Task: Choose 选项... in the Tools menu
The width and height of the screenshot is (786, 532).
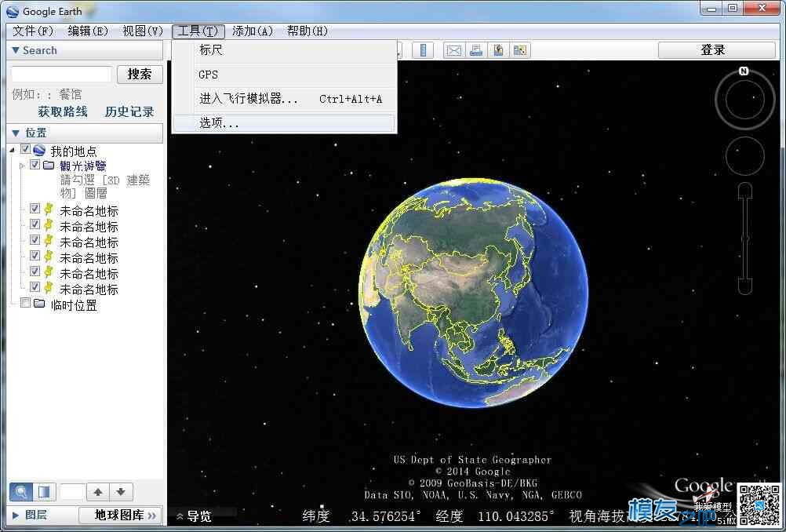Action: 284,123
